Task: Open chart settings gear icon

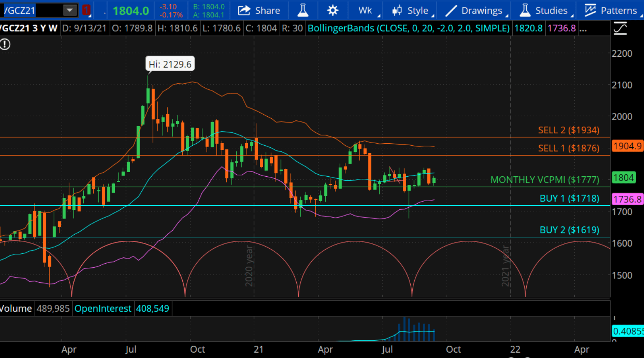Action: (x=332, y=10)
